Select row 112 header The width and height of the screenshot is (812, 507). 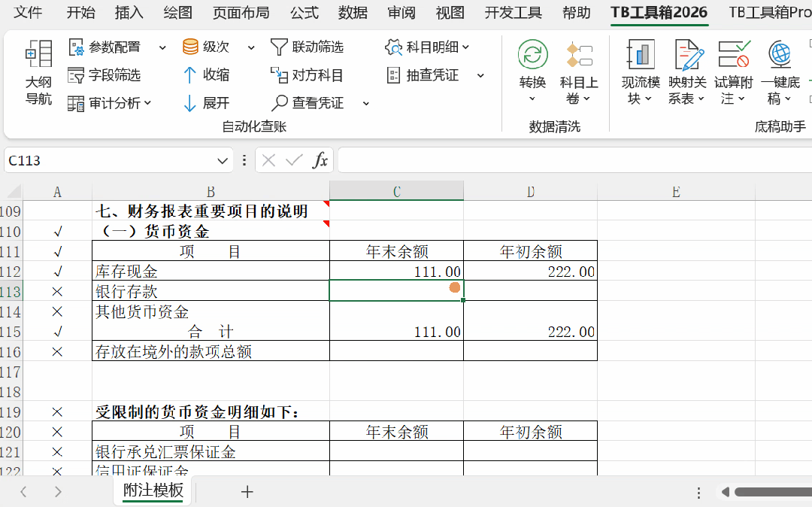[x=11, y=272]
